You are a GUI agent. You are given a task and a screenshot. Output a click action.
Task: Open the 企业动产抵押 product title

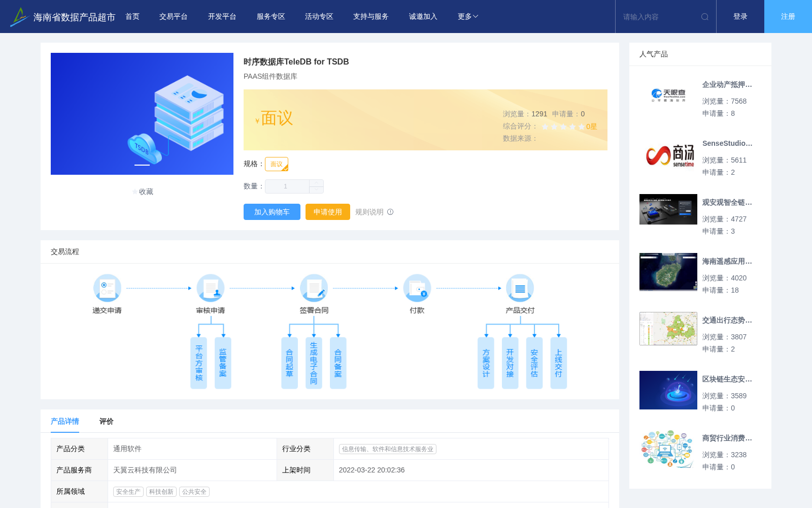click(727, 84)
